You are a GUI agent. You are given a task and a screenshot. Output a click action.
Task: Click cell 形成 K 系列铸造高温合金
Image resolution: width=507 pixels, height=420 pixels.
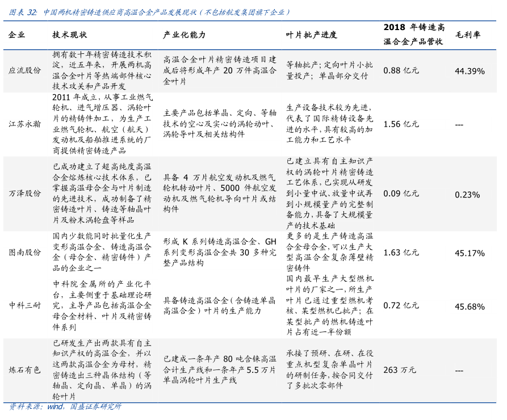220,252
